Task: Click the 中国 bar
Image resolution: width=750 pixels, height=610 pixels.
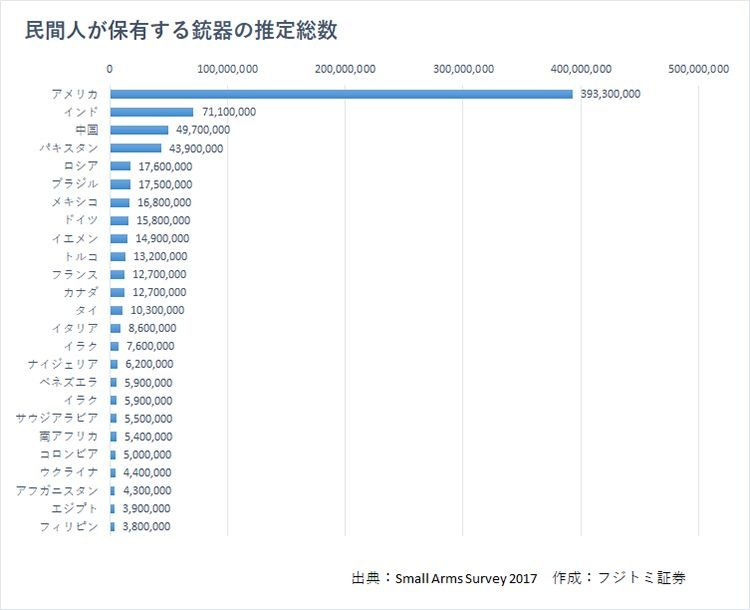Action: point(139,130)
